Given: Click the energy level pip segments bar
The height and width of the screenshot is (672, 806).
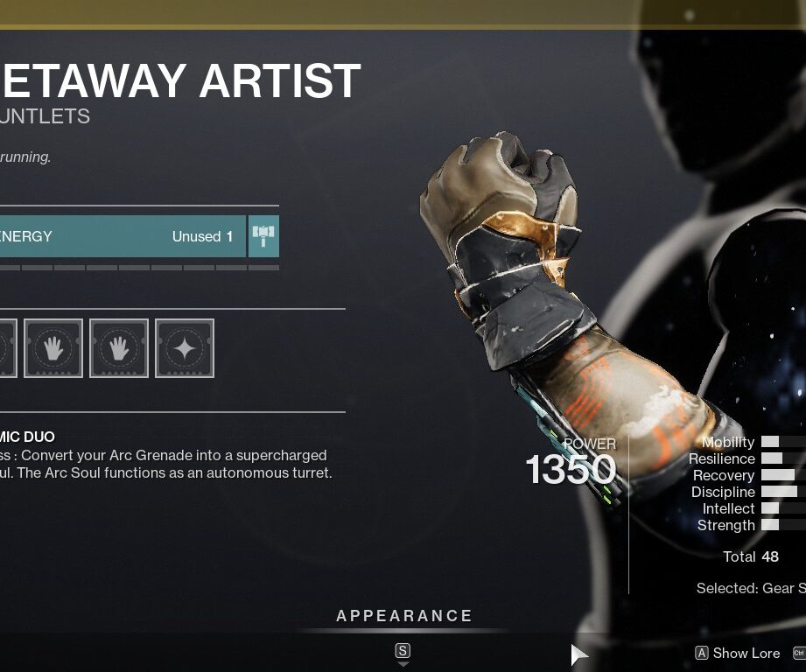Looking at the screenshot, I should (139, 268).
